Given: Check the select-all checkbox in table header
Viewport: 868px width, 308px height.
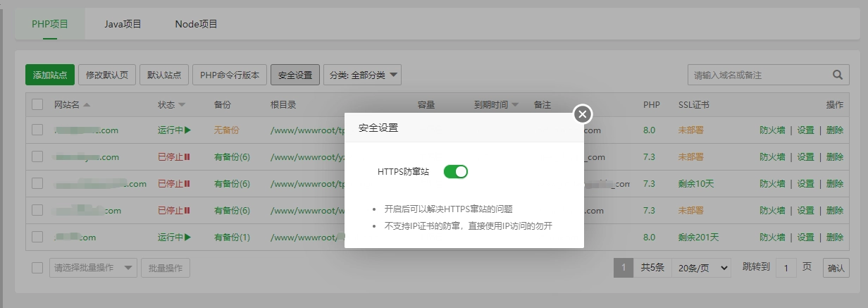Looking at the screenshot, I should coord(37,104).
